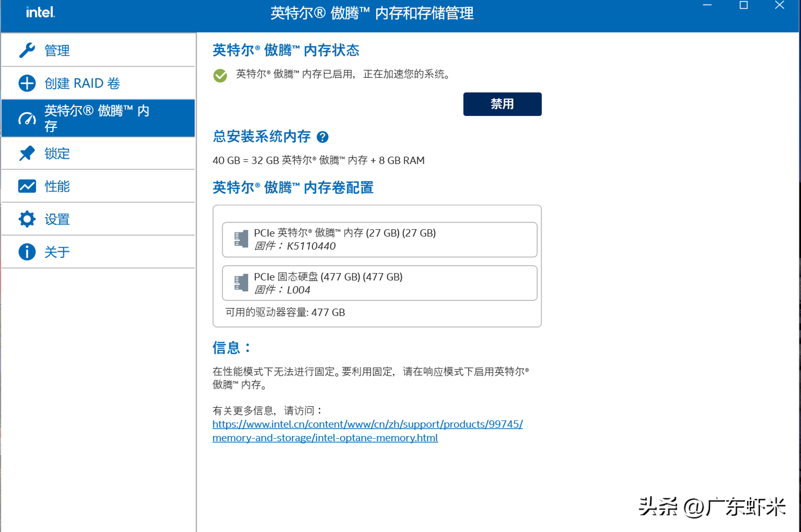Open the 关于 page

[98, 252]
